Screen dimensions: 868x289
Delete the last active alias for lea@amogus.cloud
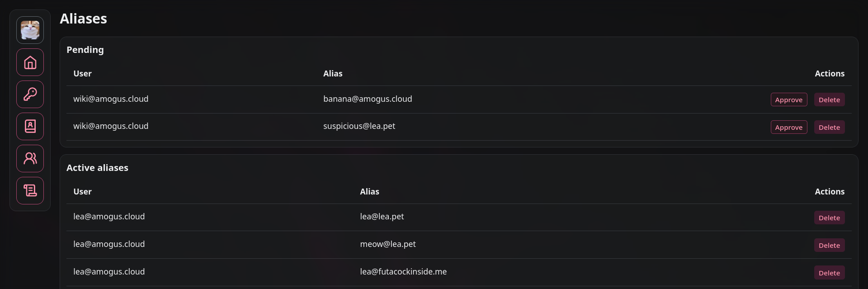coord(829,273)
